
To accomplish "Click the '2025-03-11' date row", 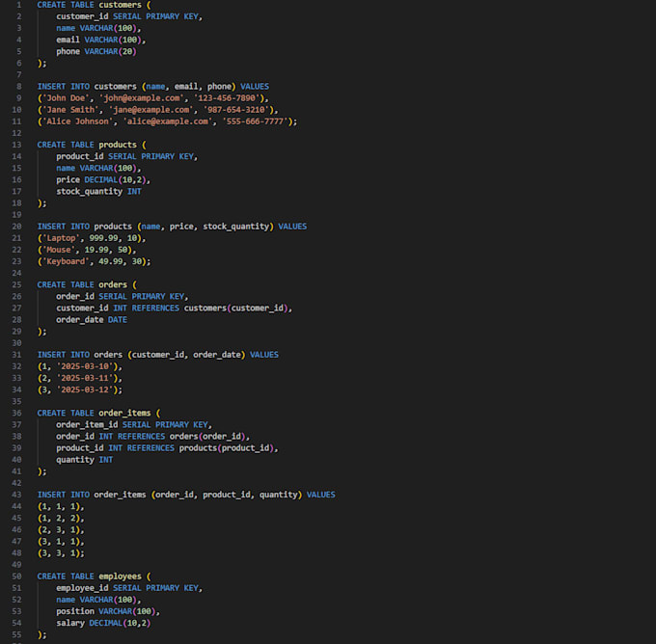I will coord(80,379).
